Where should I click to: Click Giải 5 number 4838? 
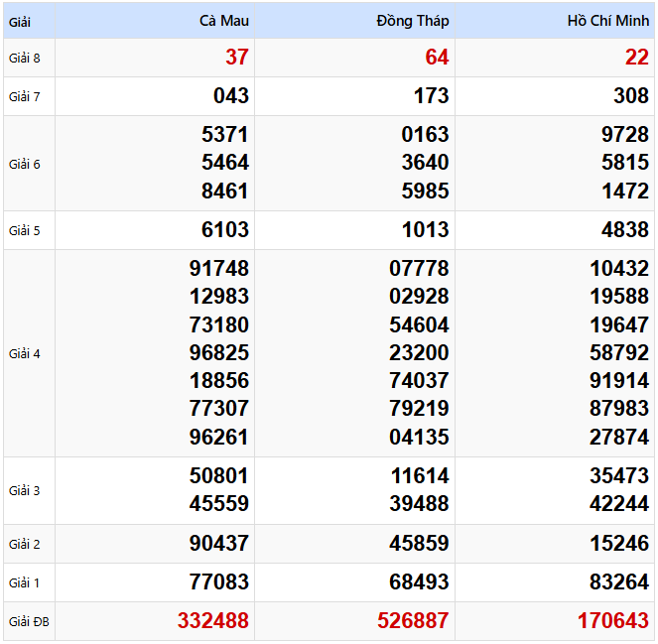624,230
